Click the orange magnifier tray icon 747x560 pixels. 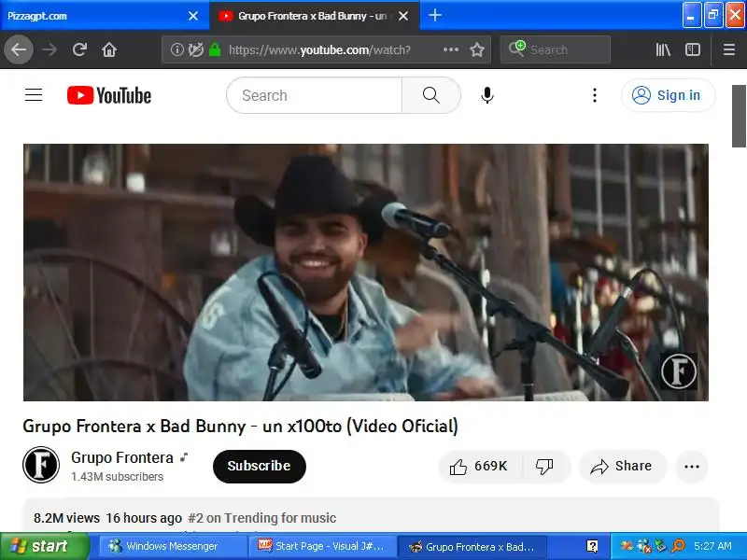[678, 546]
